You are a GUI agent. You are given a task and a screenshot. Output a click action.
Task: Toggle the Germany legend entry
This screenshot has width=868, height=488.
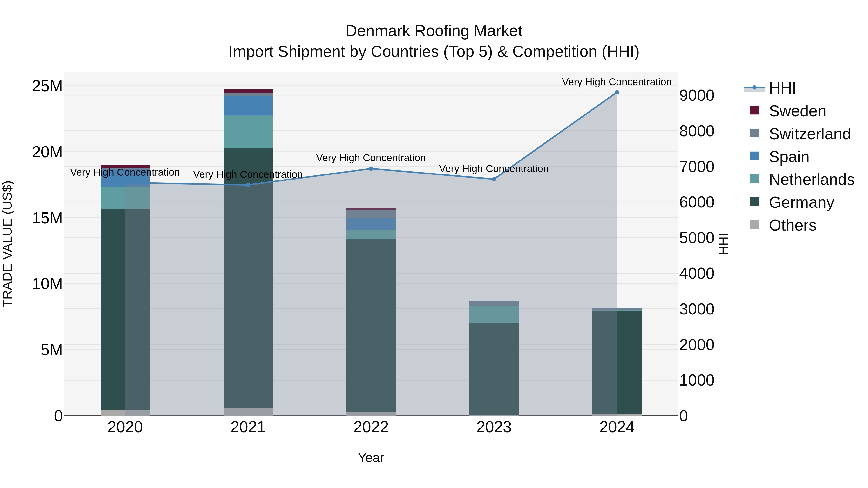pos(792,202)
